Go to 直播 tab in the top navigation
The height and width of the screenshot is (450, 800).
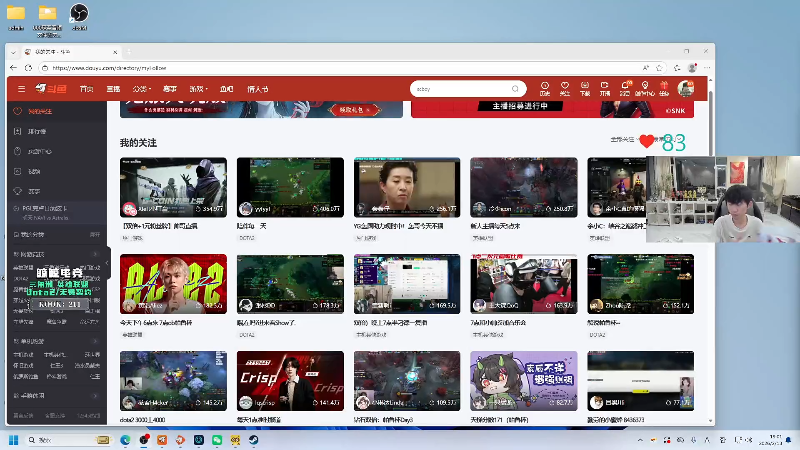tap(113, 89)
